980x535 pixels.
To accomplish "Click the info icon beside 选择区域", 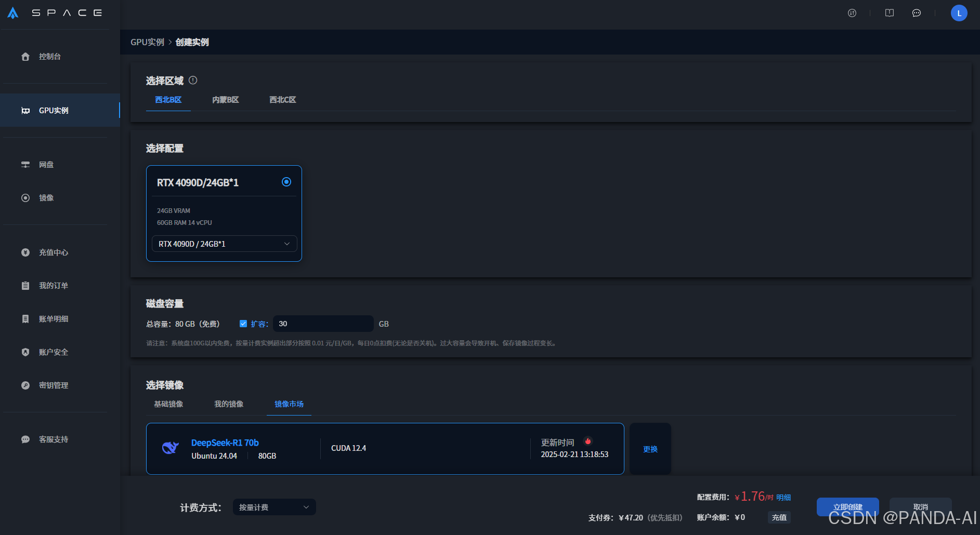I will click(x=193, y=80).
